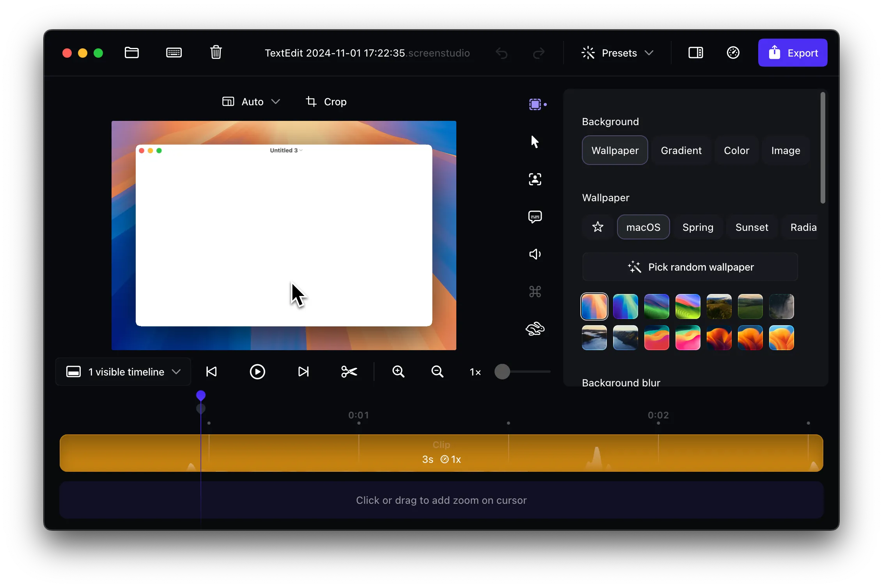Click the Export button
Image resolution: width=883 pixels, height=588 pixels.
coord(793,53)
